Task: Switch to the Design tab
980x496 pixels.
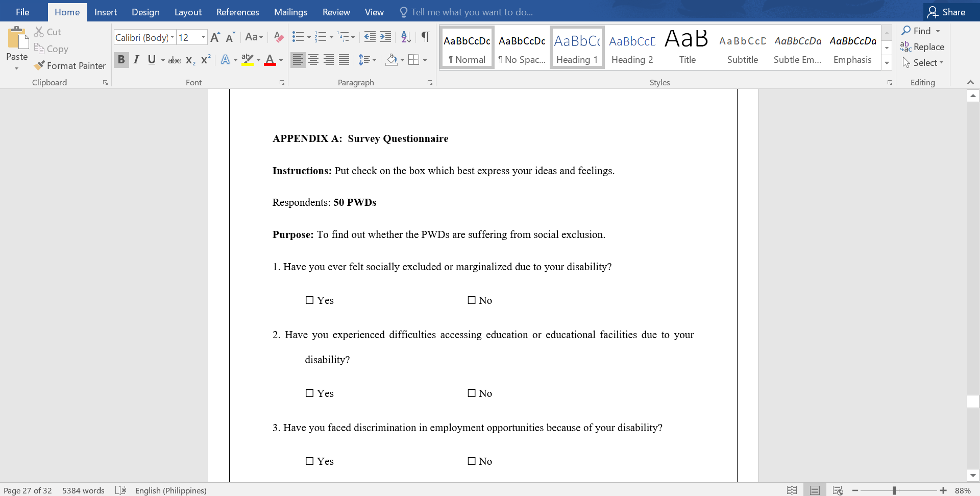Action: click(x=145, y=12)
